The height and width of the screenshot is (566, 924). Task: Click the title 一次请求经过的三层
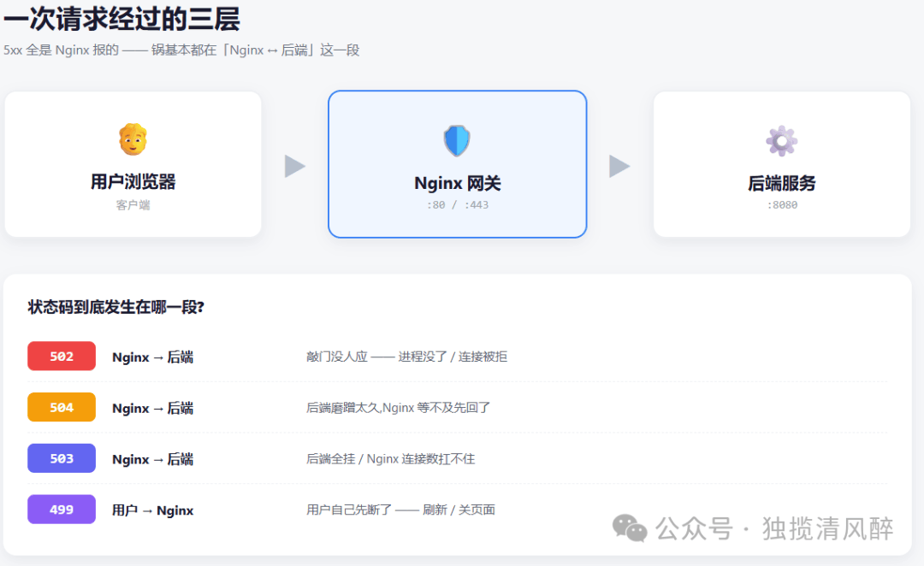tap(122, 18)
